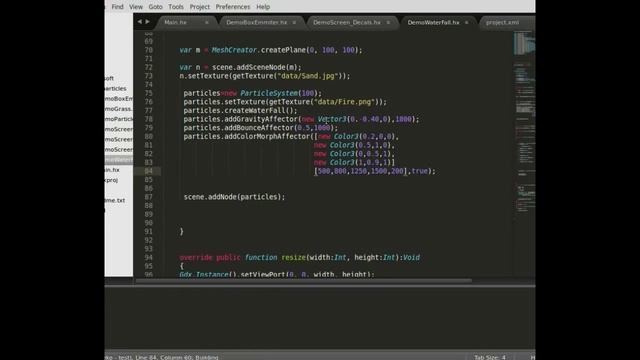The width and height of the screenshot is (640, 360).
Task: Click 'ParticleSystem' on line 75
Action: 269,93
